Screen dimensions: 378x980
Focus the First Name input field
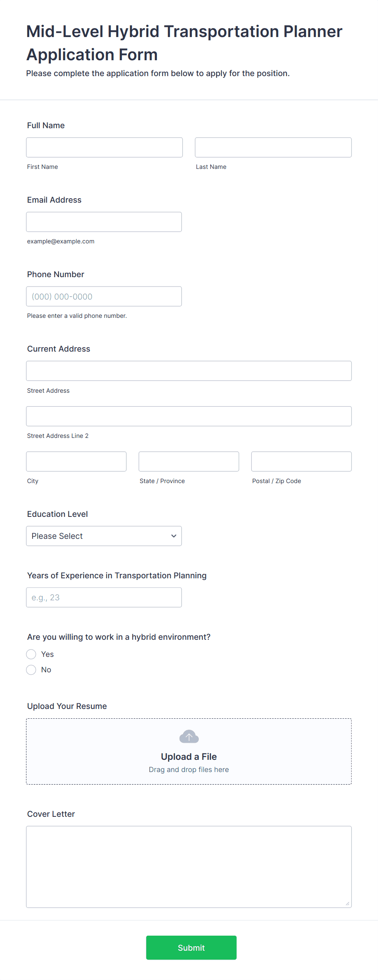104,147
